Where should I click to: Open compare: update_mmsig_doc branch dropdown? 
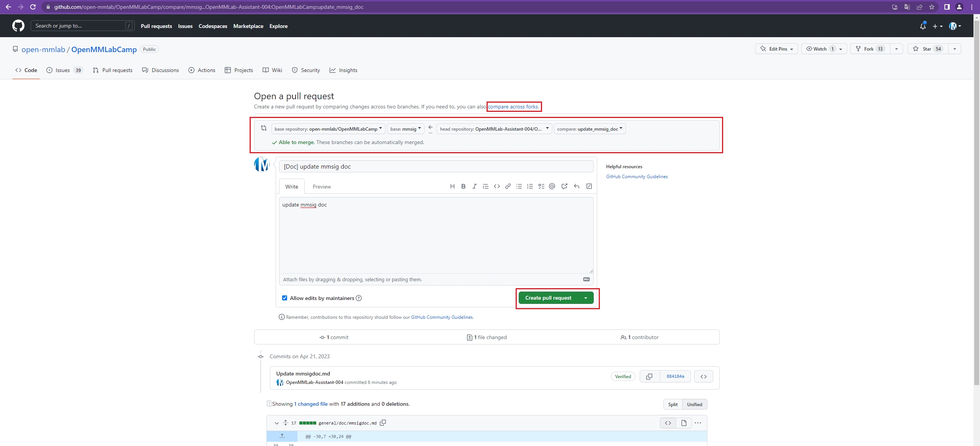pos(589,129)
